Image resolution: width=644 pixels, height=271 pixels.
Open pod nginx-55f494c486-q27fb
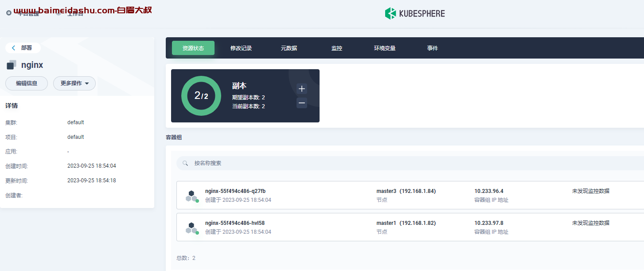point(235,191)
